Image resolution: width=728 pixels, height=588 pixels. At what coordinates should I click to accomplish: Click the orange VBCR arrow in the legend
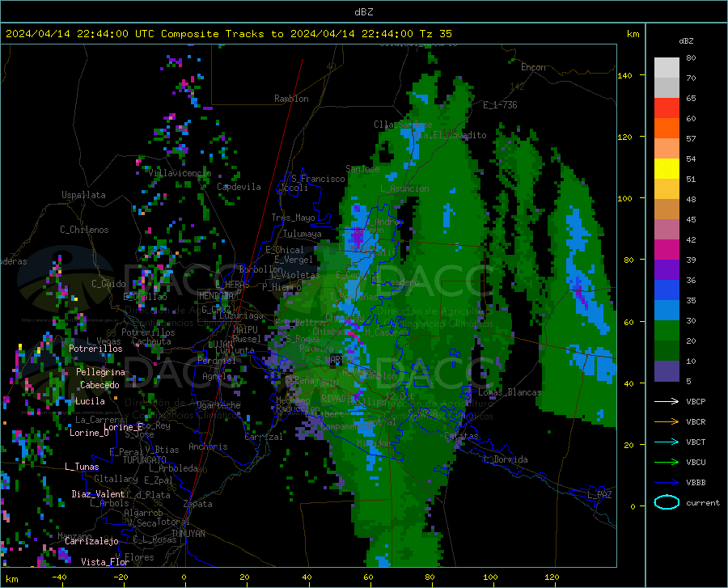click(667, 422)
